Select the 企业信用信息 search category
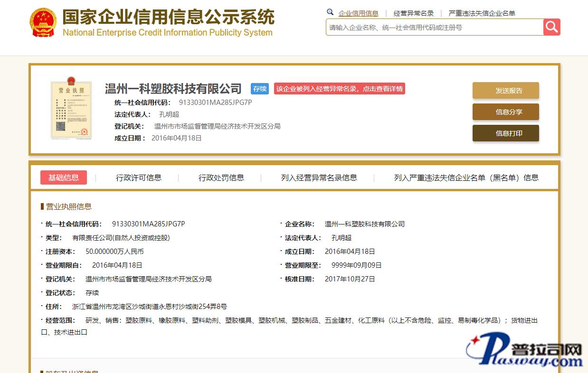 (x=358, y=13)
